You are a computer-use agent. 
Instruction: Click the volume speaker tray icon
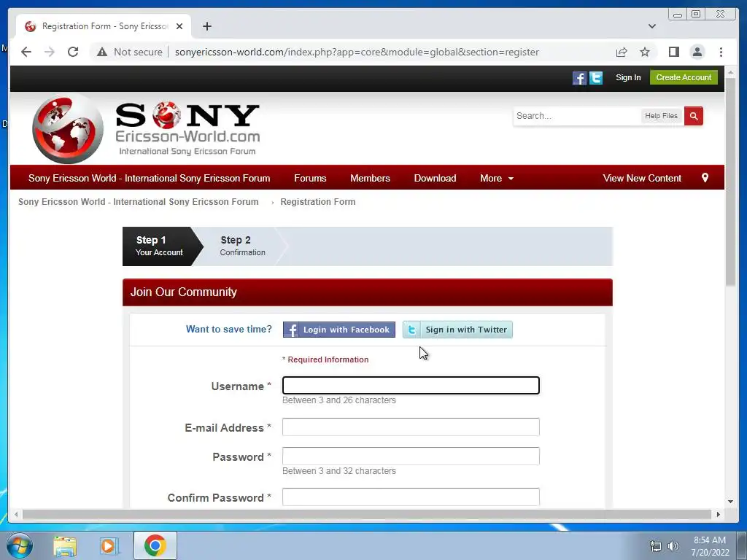coord(673,546)
